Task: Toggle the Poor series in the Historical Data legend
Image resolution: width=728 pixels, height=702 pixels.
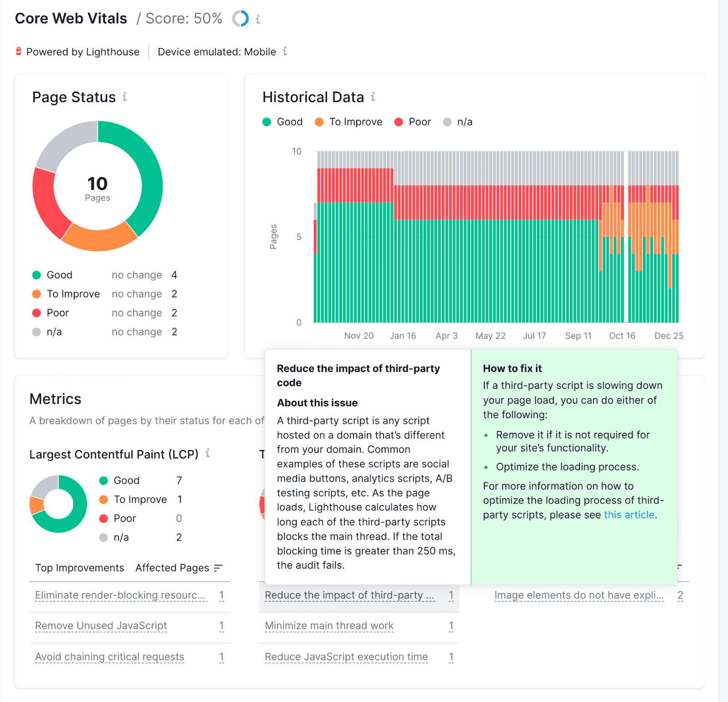Action: click(412, 122)
